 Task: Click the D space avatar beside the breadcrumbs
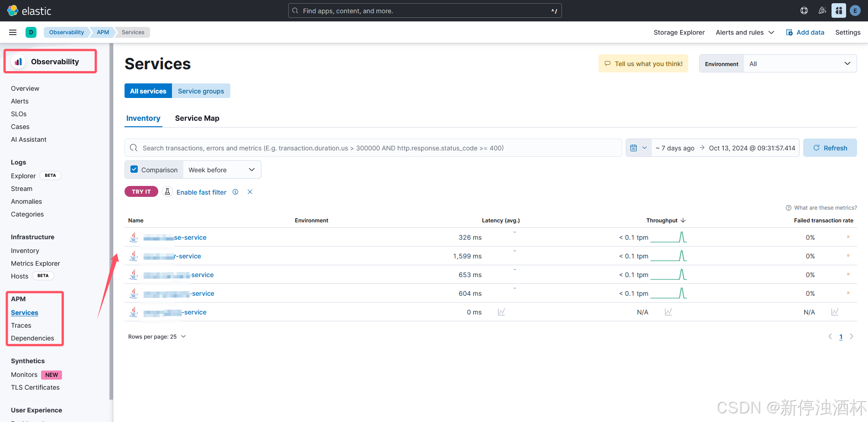31,32
